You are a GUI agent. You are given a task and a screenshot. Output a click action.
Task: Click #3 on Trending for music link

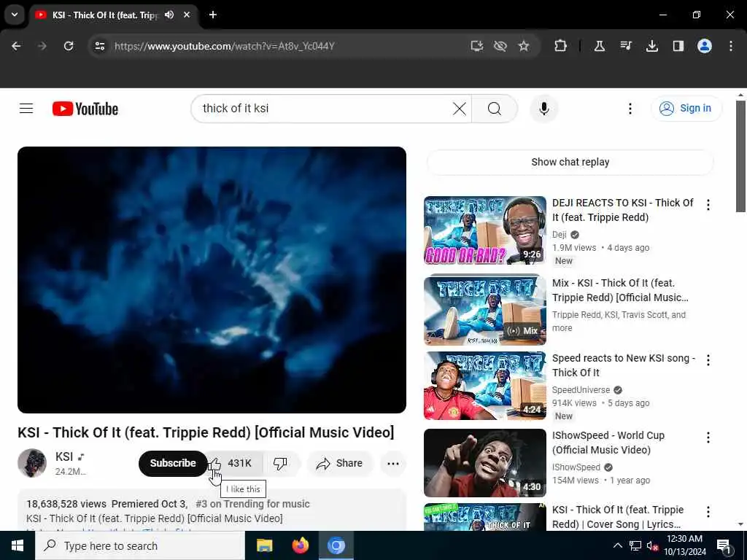[x=252, y=504]
